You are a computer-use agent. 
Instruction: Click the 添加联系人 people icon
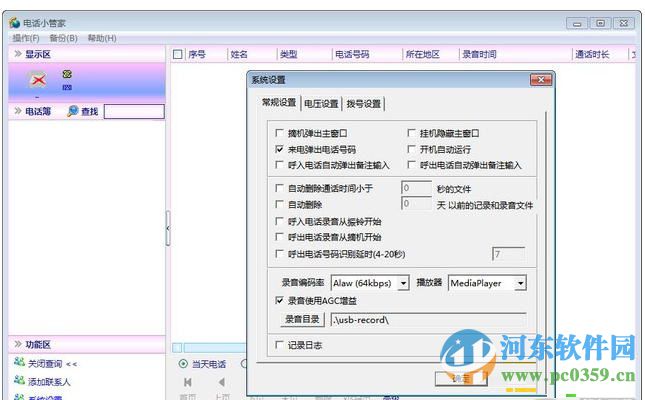coord(19,380)
